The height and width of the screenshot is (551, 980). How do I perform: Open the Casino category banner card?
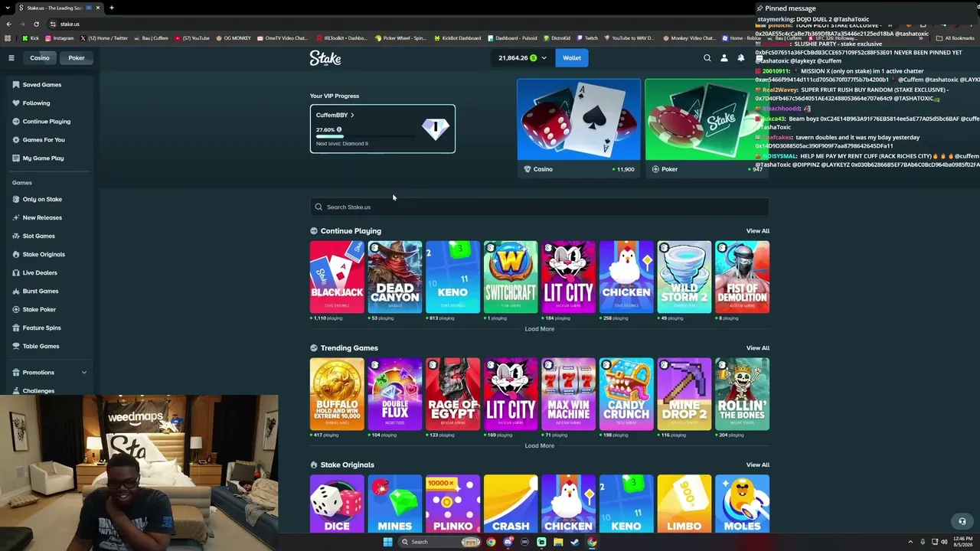pos(579,128)
